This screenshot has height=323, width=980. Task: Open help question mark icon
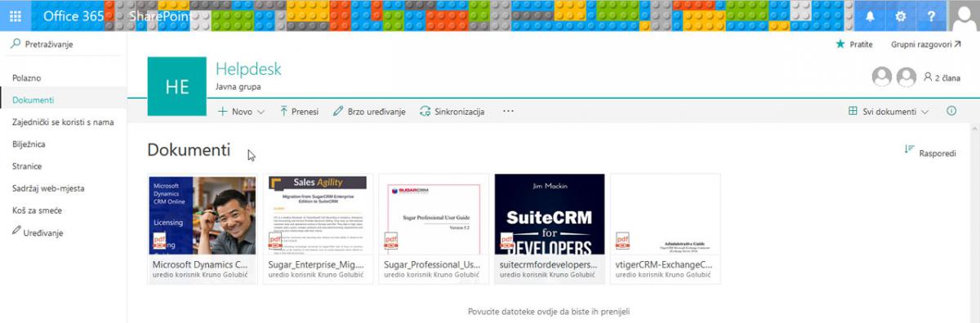pyautogui.click(x=932, y=15)
